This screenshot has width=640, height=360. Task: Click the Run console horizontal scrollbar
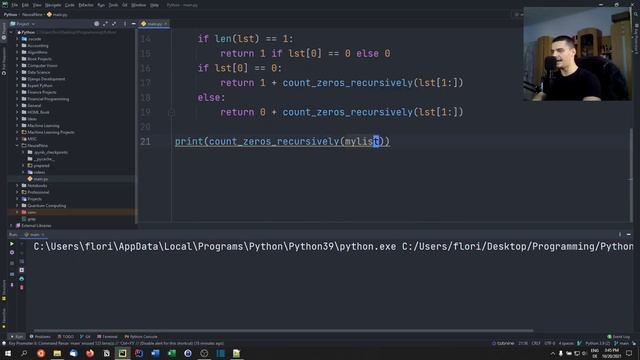(283, 331)
